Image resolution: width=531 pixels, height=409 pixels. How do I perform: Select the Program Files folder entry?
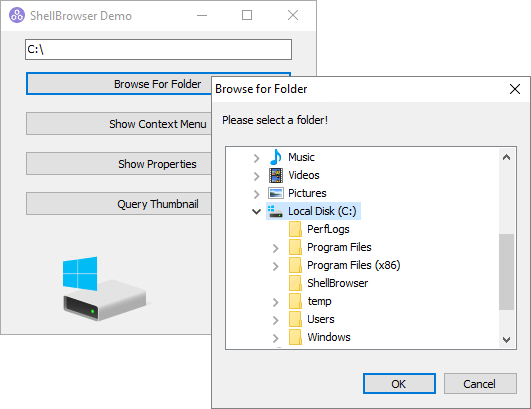coord(339,247)
